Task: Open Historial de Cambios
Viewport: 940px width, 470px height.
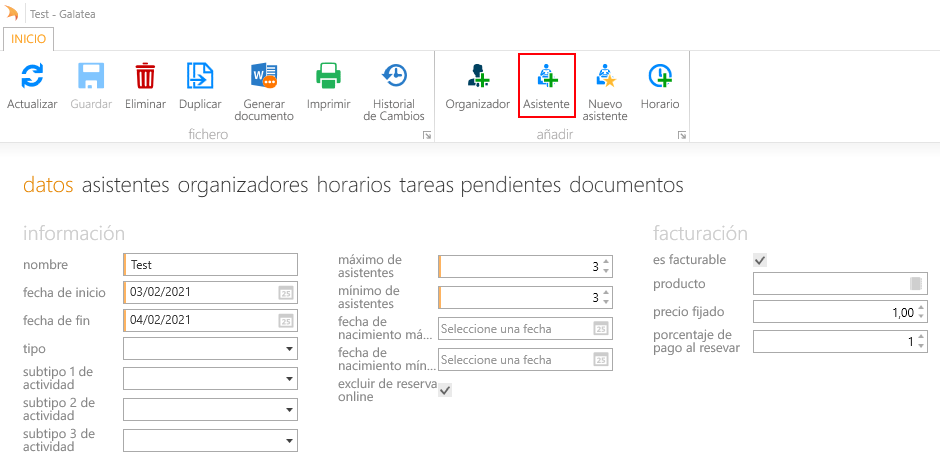Action: [x=394, y=76]
